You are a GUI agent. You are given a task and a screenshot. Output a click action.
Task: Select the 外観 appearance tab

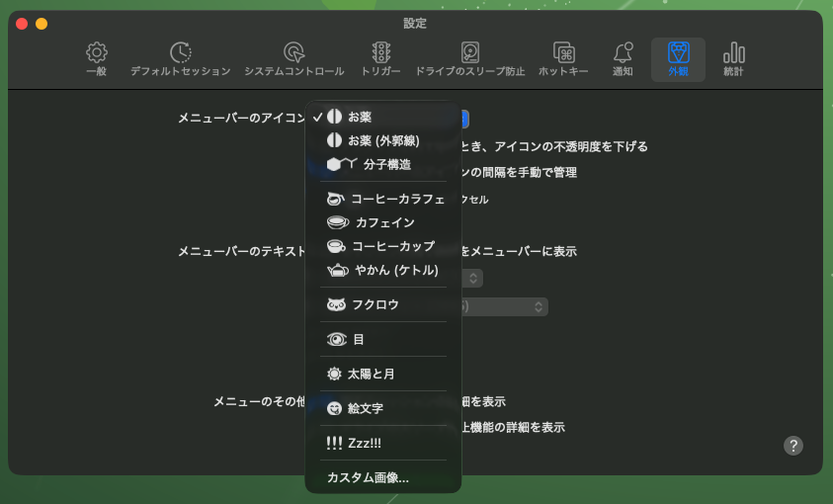tap(679, 59)
